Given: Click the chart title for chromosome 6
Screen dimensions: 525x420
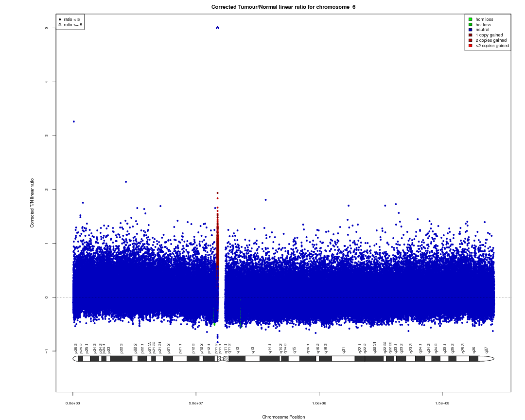Looking at the screenshot, I should (283, 7).
